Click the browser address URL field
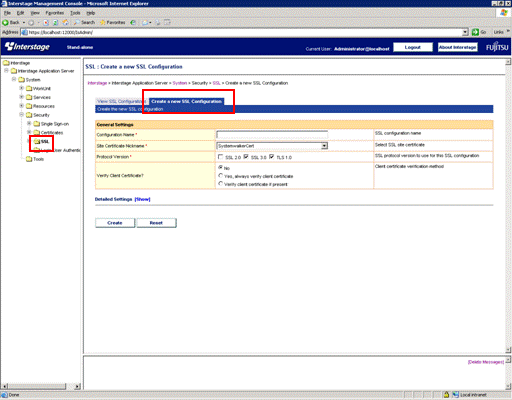 245,32
